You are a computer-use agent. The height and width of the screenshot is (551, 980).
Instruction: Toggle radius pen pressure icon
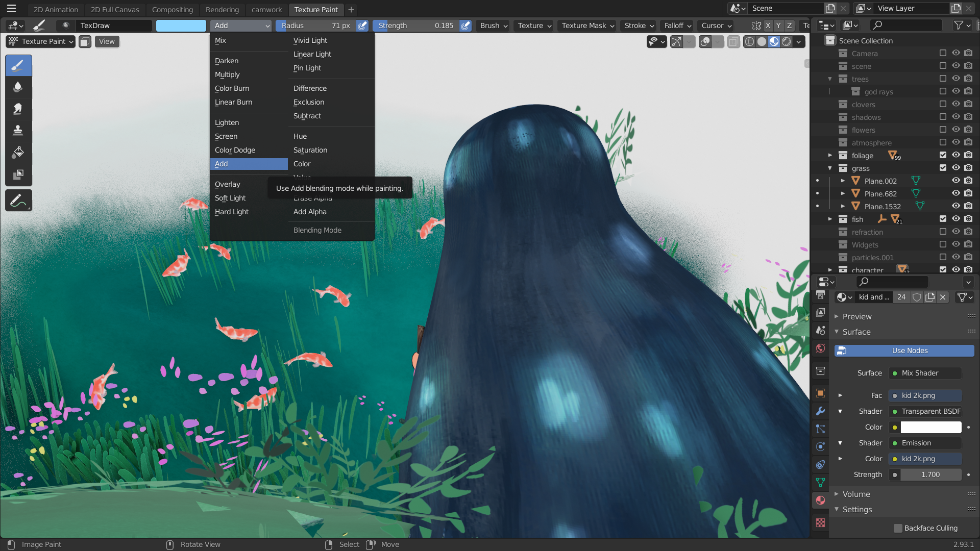click(x=362, y=26)
